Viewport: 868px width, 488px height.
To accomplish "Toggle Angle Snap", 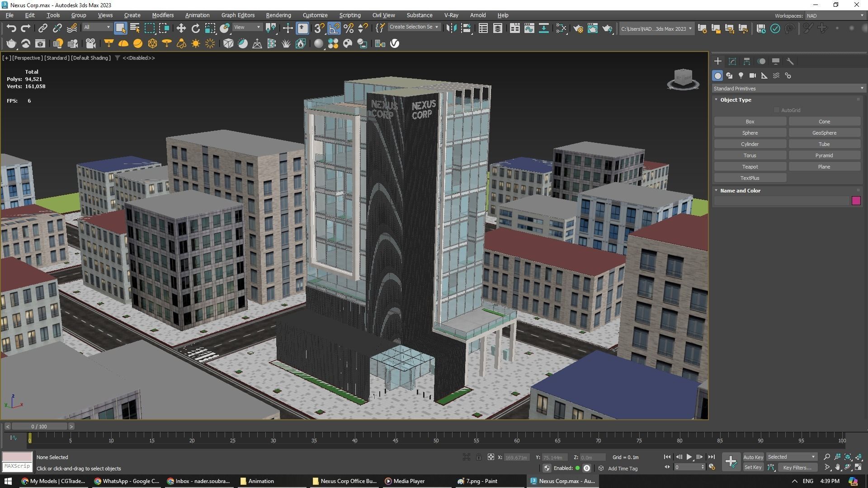I will pyautogui.click(x=334, y=28).
